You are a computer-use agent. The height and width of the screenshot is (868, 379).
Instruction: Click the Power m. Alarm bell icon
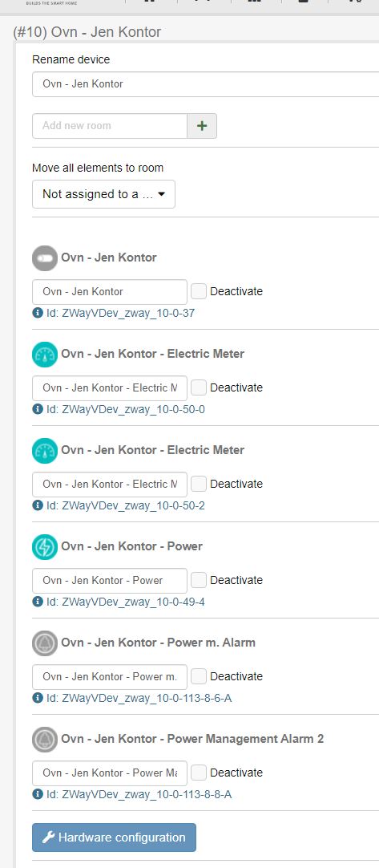coord(45,643)
